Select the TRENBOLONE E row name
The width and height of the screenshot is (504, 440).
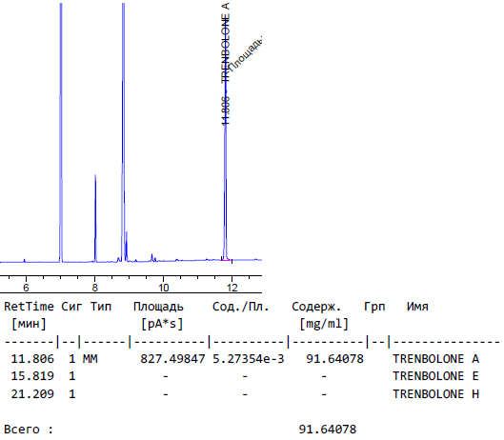tap(435, 376)
